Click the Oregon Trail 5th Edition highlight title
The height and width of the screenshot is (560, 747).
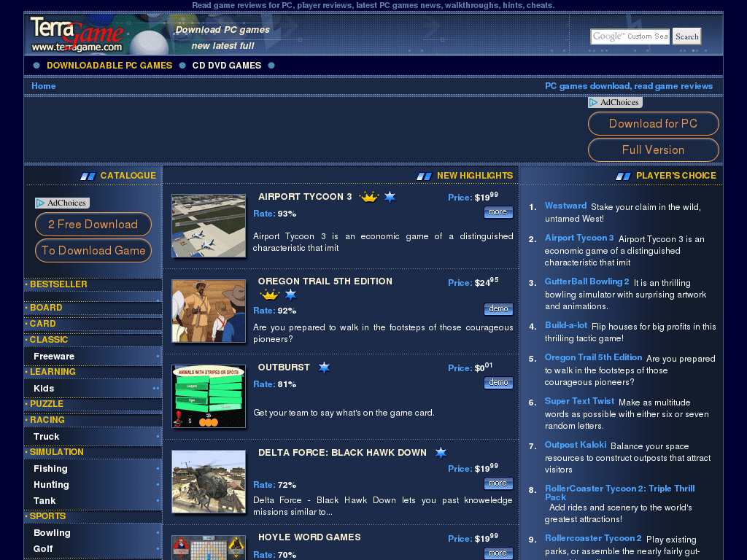(x=325, y=281)
